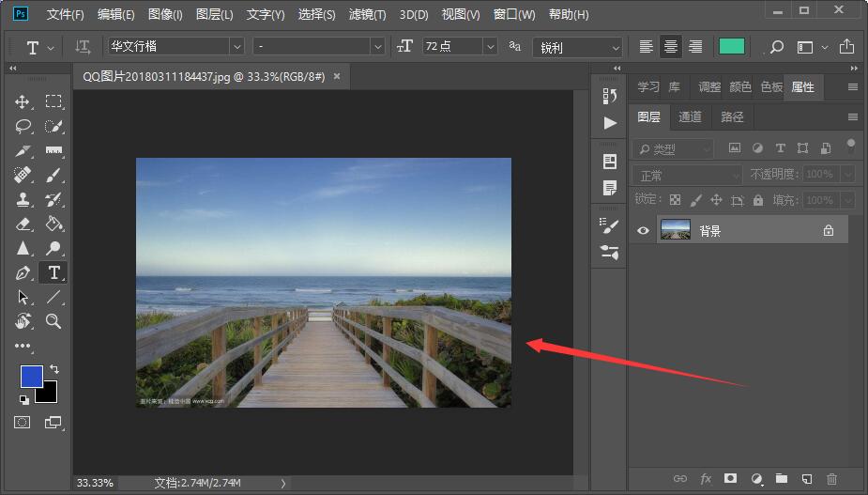Viewport: 868px width, 495px height.
Task: Select the Sharpen tool triangle icon
Action: pos(23,248)
